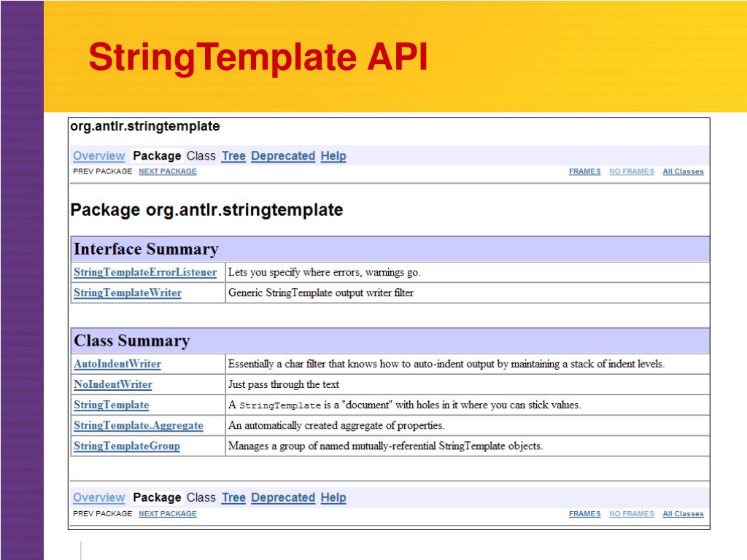Click the top PREV PACKAGE label

click(x=102, y=171)
